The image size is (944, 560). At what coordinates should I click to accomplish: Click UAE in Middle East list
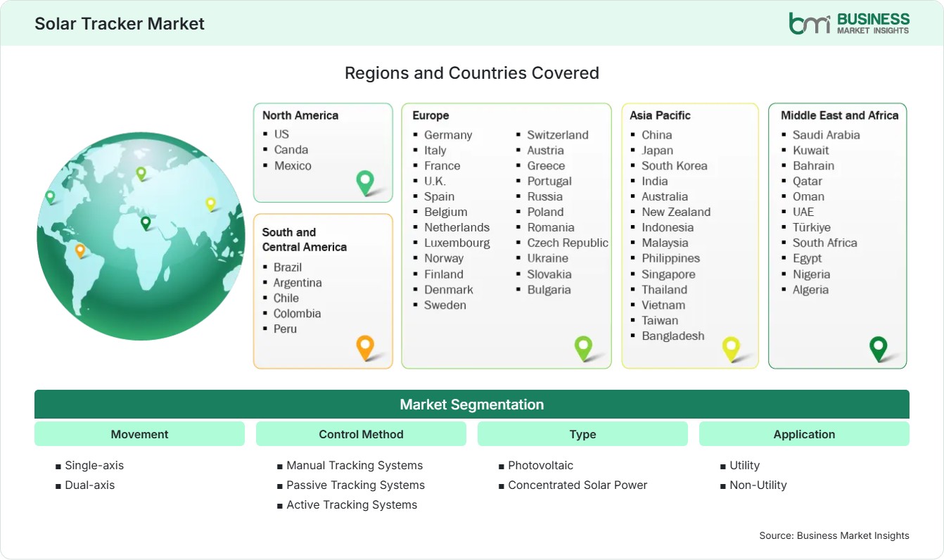coord(803,212)
